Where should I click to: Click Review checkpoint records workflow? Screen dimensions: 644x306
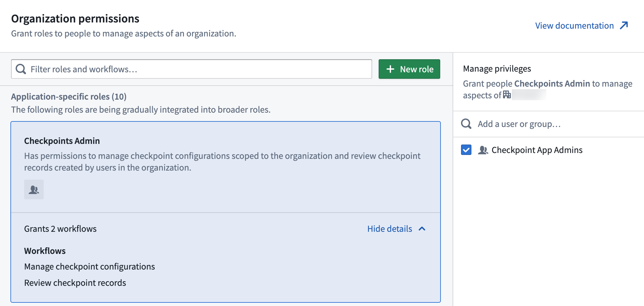(x=75, y=283)
